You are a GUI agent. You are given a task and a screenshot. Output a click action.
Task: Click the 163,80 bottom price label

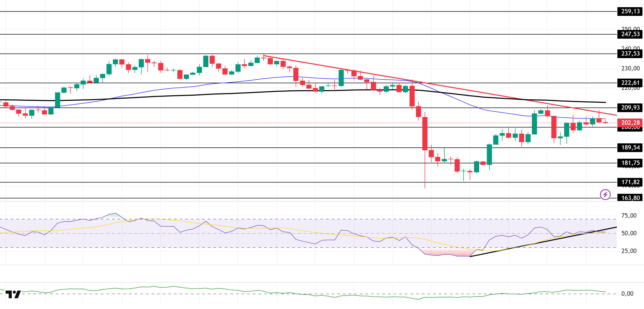[630, 198]
